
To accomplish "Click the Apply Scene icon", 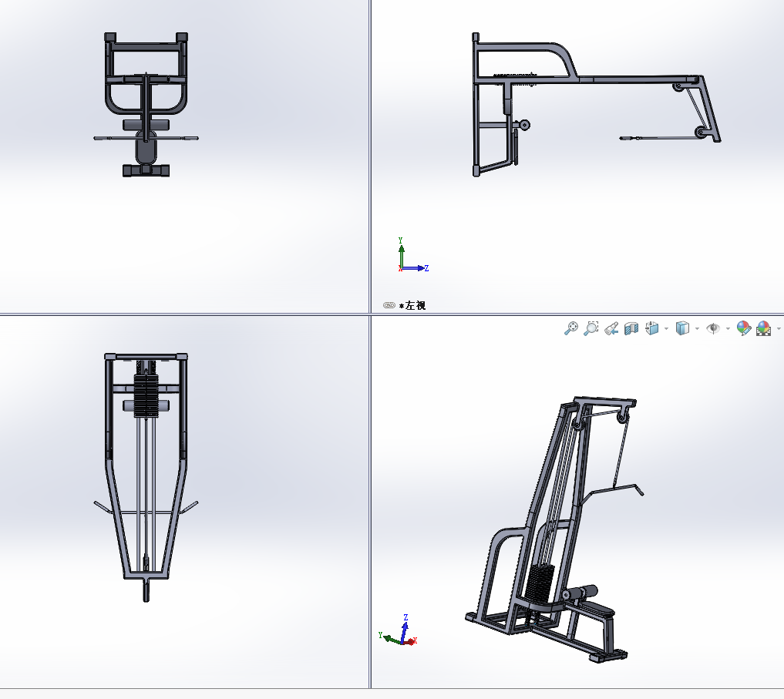I will click(x=763, y=328).
